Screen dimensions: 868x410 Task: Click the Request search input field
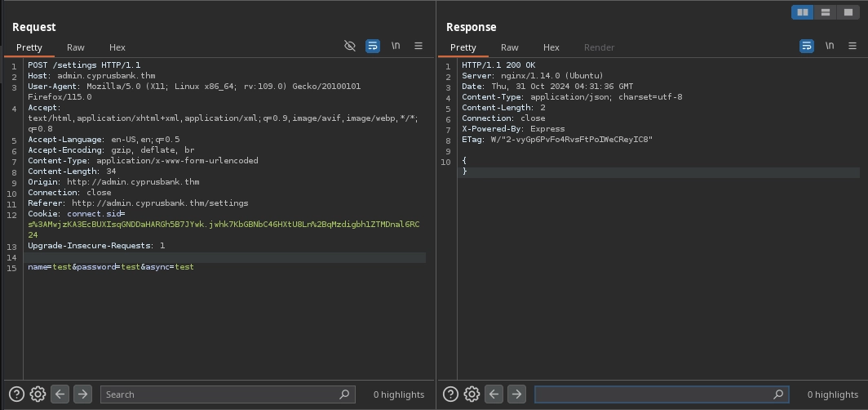[x=220, y=394]
